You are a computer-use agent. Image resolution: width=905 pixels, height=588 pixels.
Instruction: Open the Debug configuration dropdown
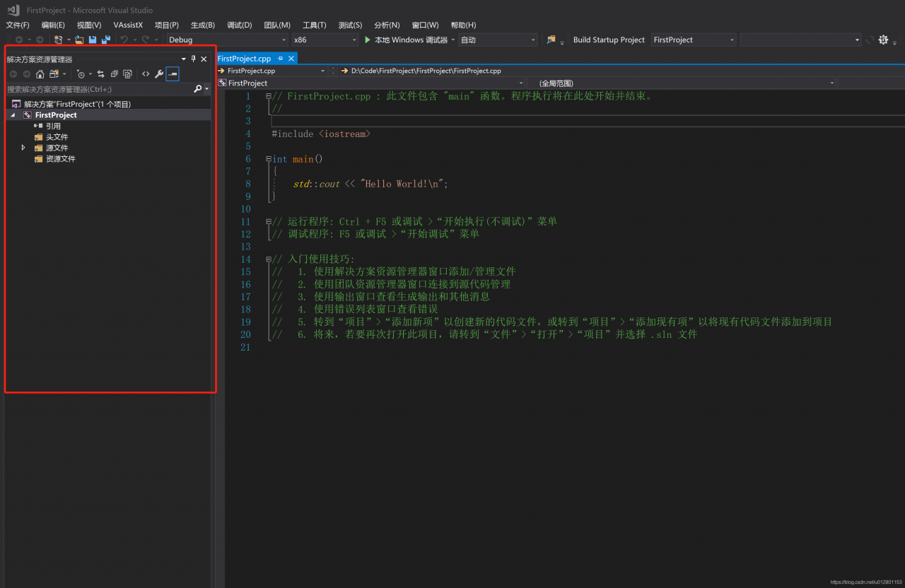coord(227,40)
